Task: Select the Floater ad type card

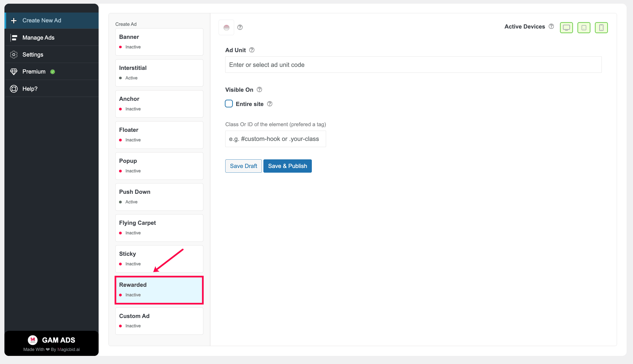Action: [x=159, y=135]
